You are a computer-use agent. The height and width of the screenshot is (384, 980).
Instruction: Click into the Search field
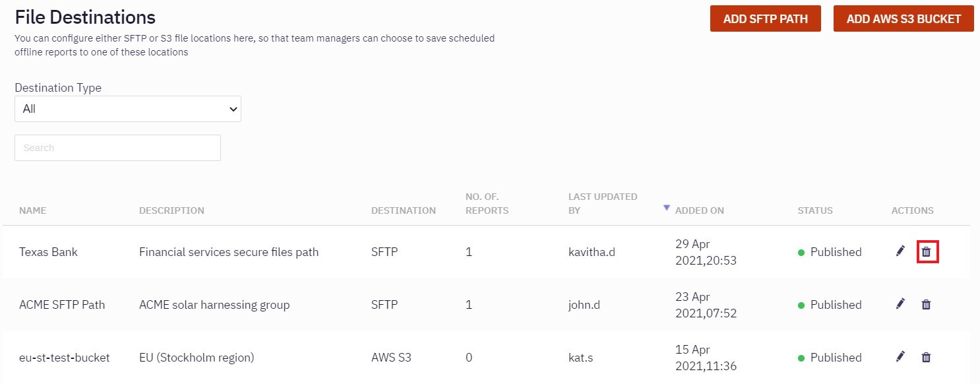[x=117, y=148]
